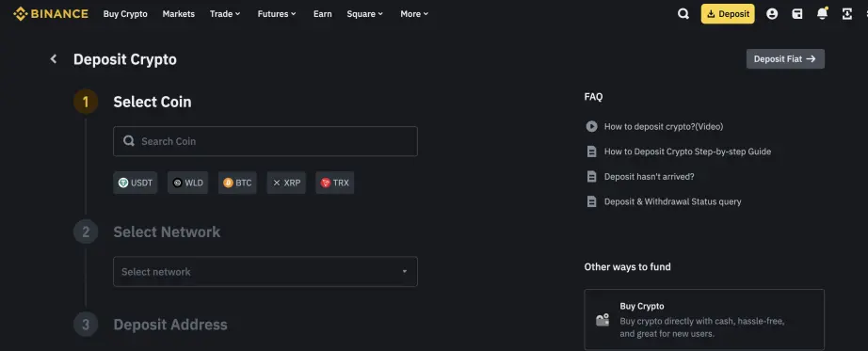The image size is (868, 351).
Task: Click the FAQ heading
Action: 593,96
